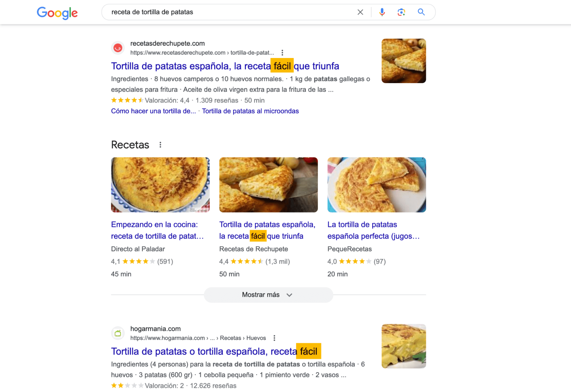Open sitelink 'Tortilla de patatas al microondas'

pyautogui.click(x=250, y=111)
